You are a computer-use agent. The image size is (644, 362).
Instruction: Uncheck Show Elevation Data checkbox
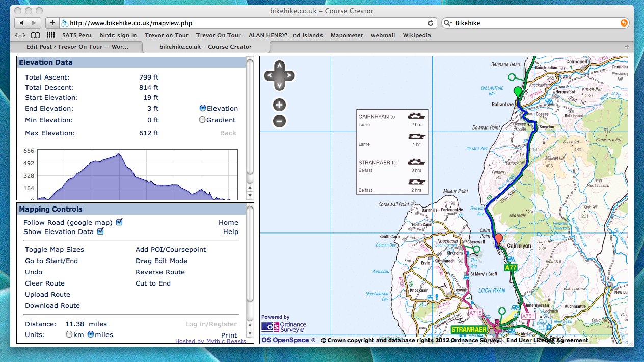100,231
